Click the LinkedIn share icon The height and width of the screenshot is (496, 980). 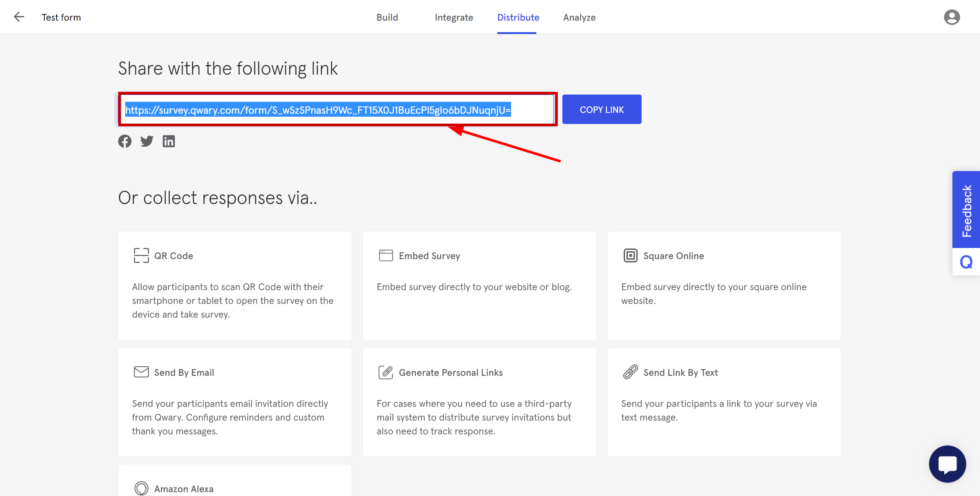click(168, 141)
